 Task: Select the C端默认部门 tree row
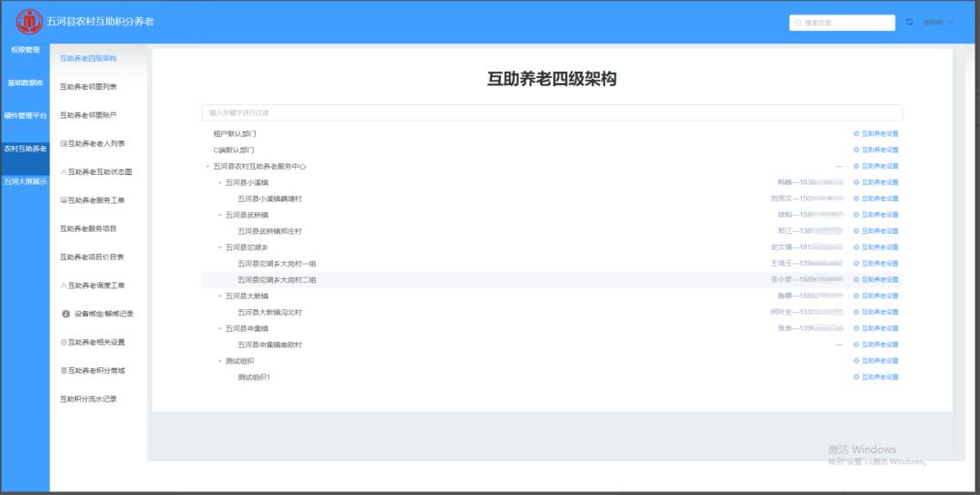(x=552, y=150)
